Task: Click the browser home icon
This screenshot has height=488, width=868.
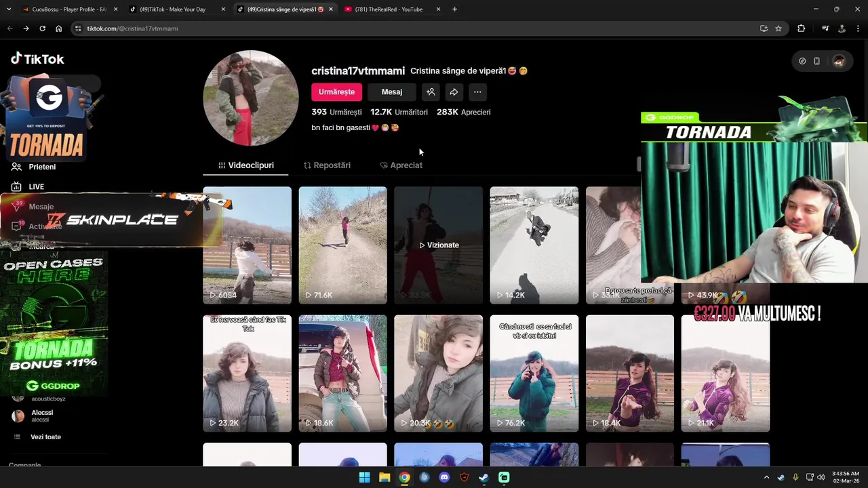Action: pyautogui.click(x=59, y=28)
